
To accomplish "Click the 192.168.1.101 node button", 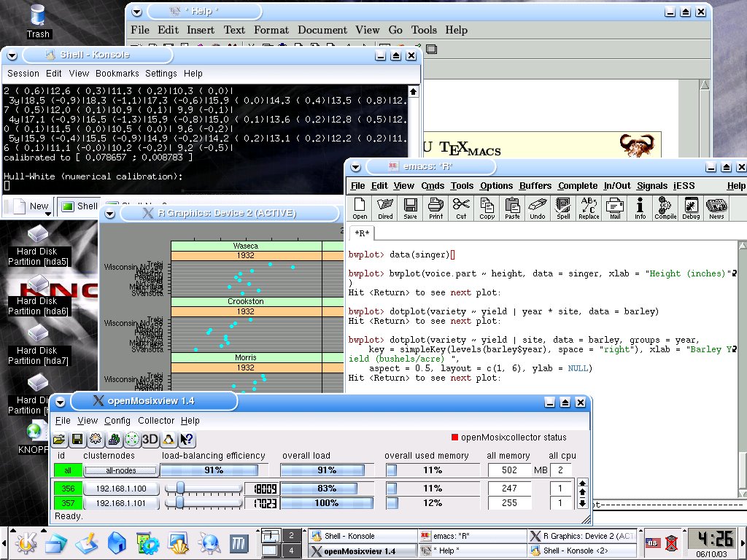I will point(121,503).
